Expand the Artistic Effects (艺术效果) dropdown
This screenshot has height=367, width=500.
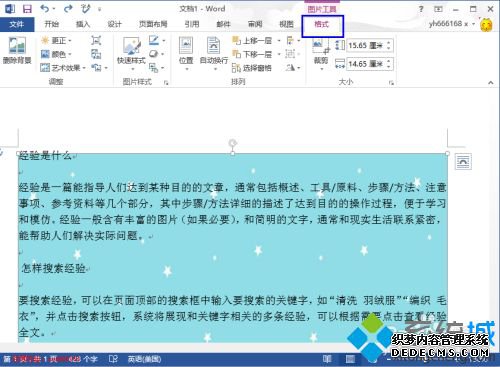pyautogui.click(x=63, y=68)
